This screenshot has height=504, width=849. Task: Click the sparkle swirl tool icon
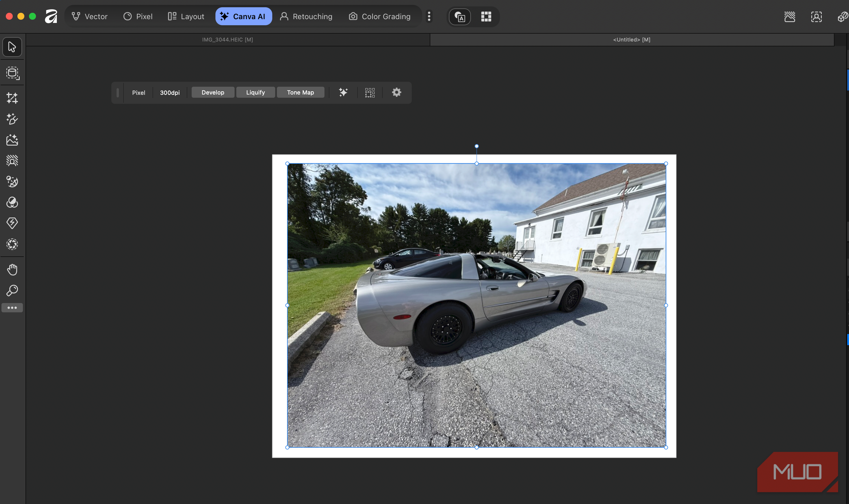pos(12,181)
